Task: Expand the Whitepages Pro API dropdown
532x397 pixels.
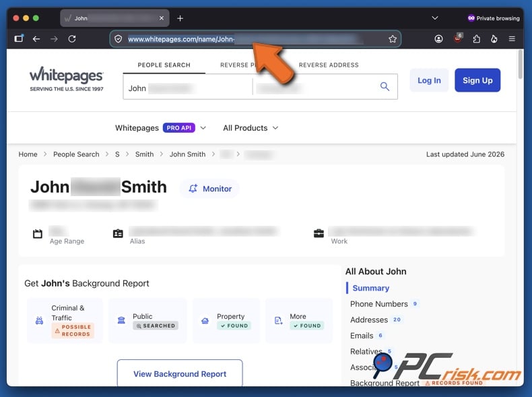Action: [160, 128]
